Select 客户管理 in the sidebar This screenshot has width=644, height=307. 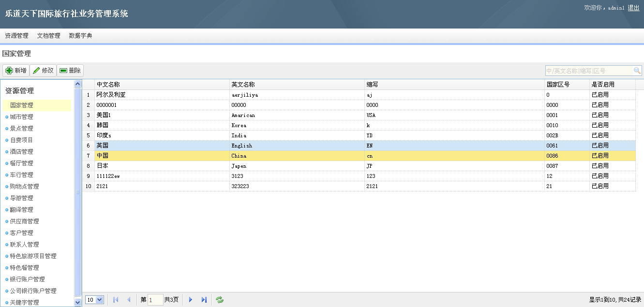22,233
